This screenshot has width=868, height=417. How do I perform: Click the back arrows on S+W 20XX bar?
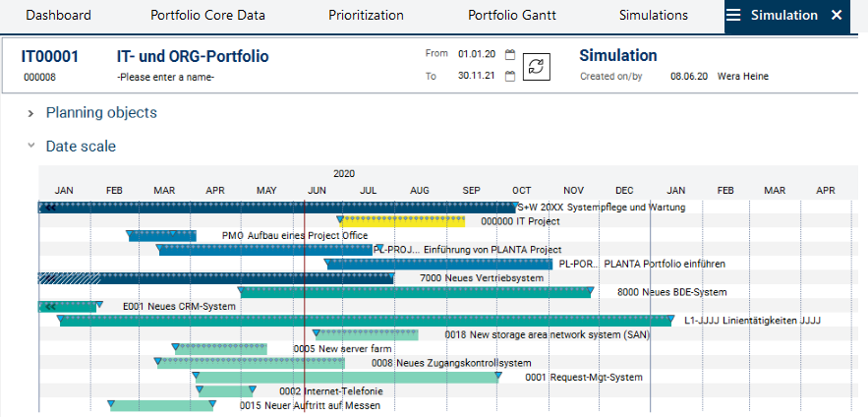coord(49,208)
